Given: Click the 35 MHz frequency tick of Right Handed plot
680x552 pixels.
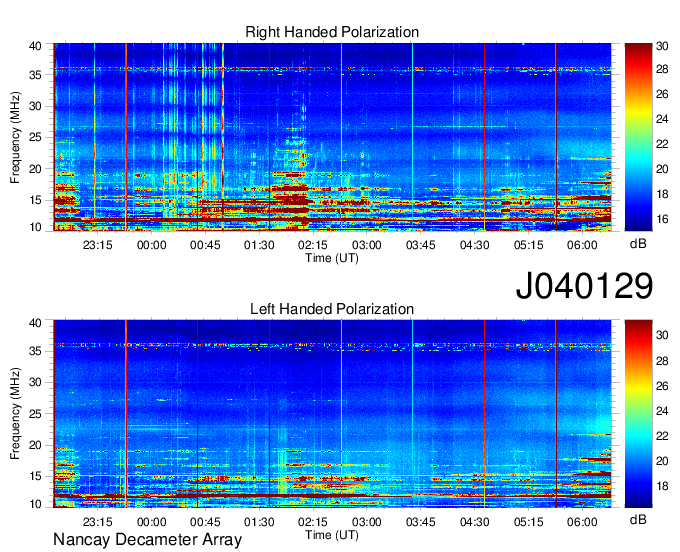Looking at the screenshot, I should tap(35, 75).
